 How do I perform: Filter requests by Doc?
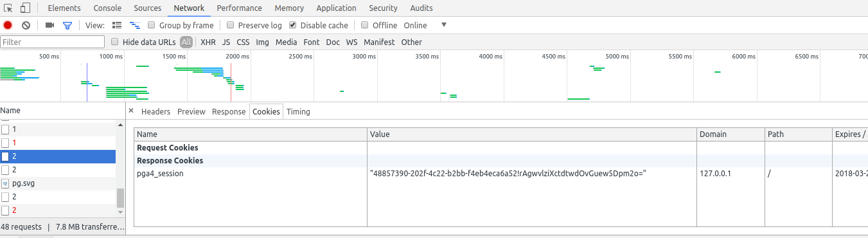click(x=333, y=42)
